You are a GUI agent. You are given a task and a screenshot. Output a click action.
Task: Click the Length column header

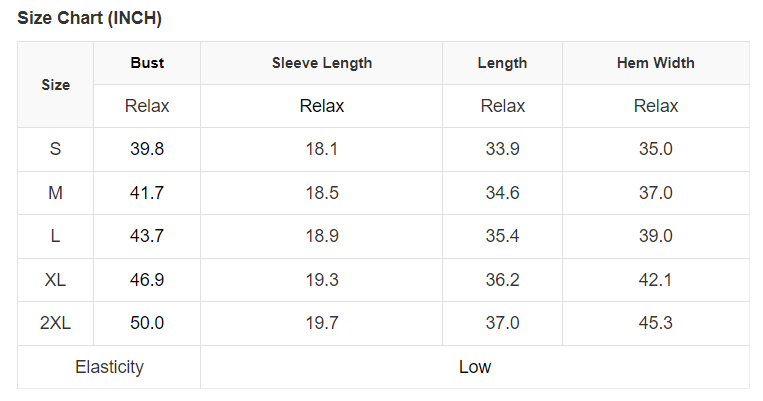coord(502,63)
